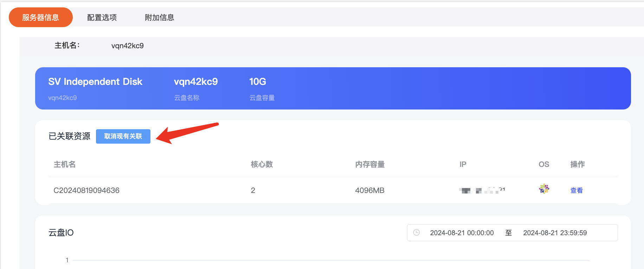The width and height of the screenshot is (644, 269).
Task: Click the hostname value vqn42kc9
Action: (128, 46)
